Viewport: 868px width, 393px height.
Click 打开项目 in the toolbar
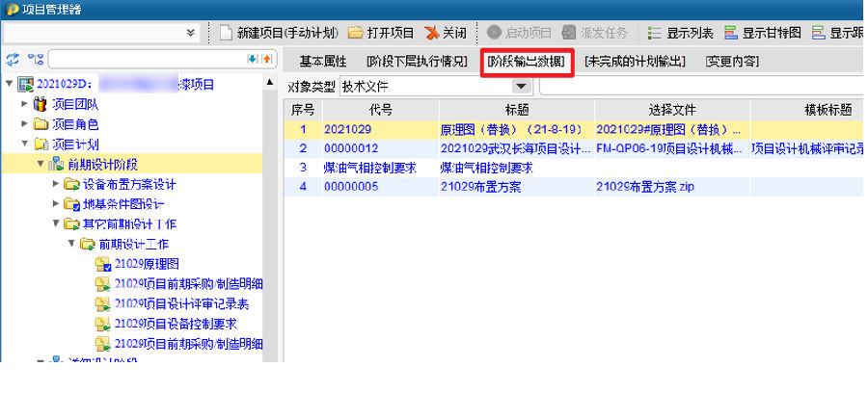[x=381, y=33]
